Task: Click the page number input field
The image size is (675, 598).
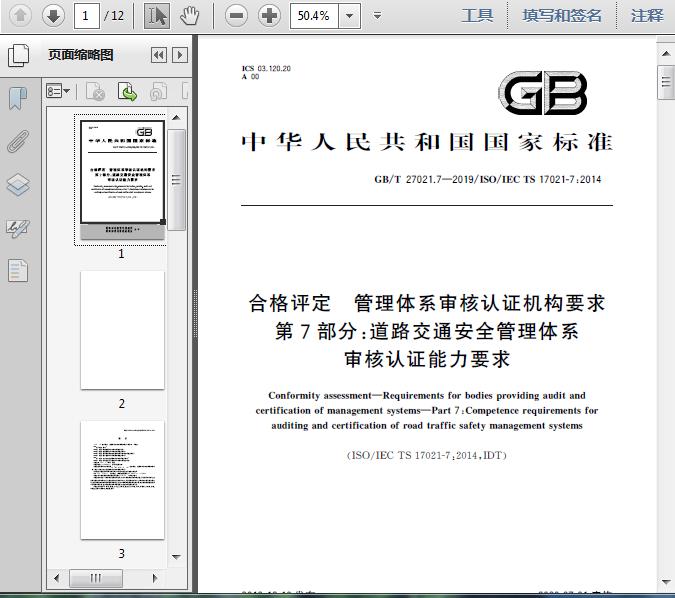Action: (87, 16)
